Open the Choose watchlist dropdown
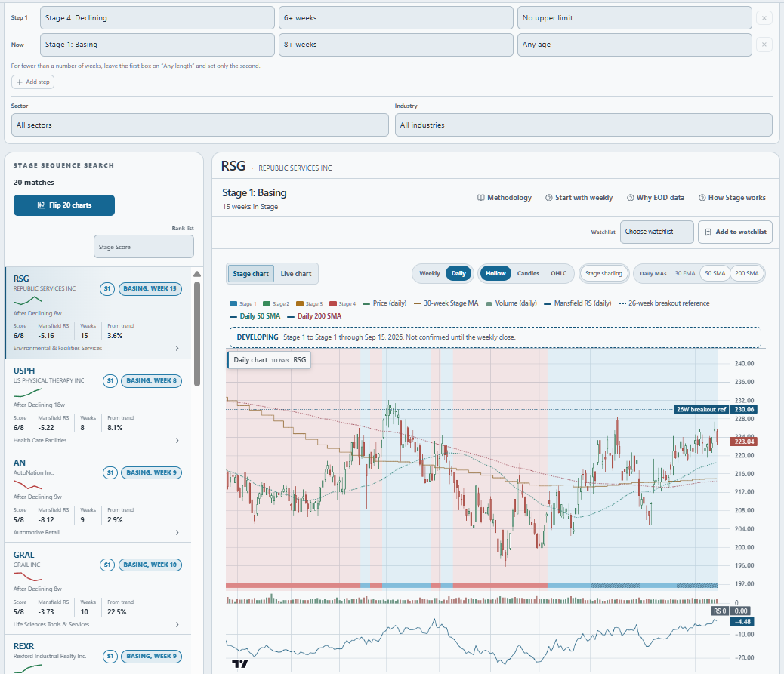 pyautogui.click(x=656, y=232)
